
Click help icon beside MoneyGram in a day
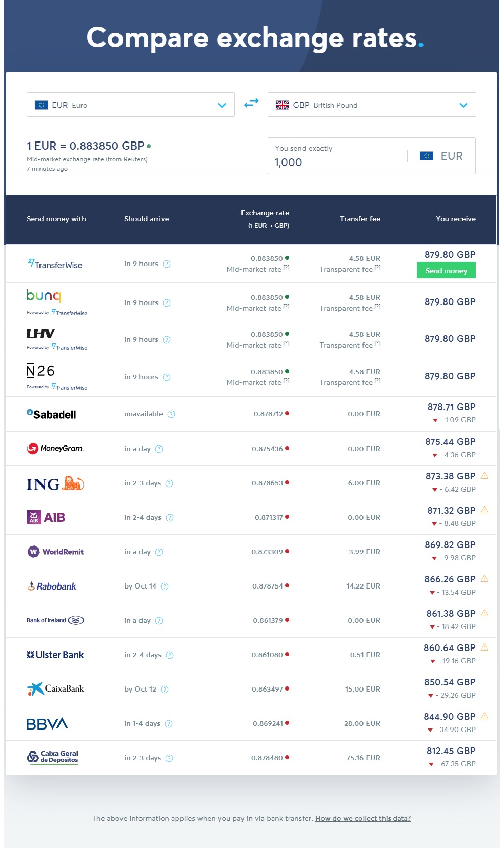pos(159,449)
